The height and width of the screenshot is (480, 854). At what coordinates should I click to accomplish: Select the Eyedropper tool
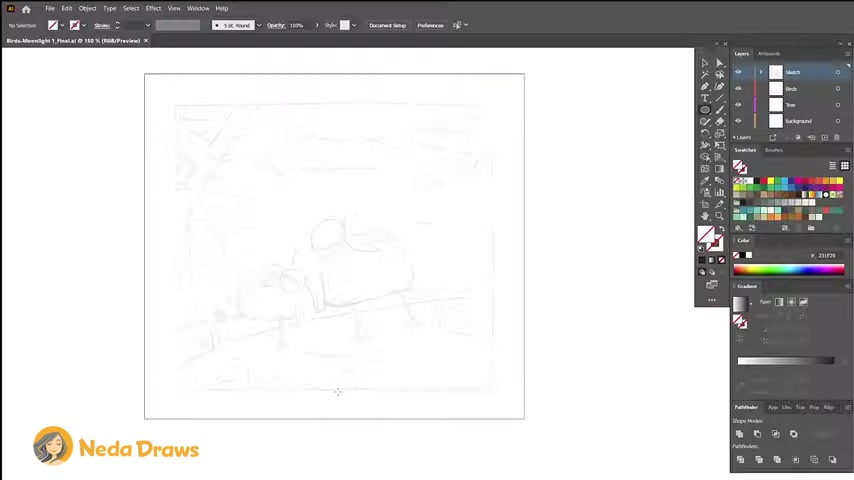pyautogui.click(x=705, y=181)
